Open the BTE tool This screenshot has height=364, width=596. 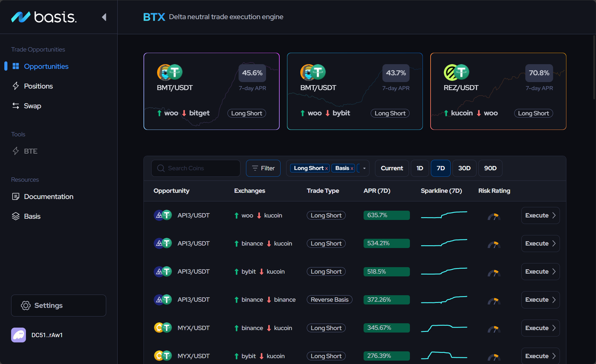[31, 151]
